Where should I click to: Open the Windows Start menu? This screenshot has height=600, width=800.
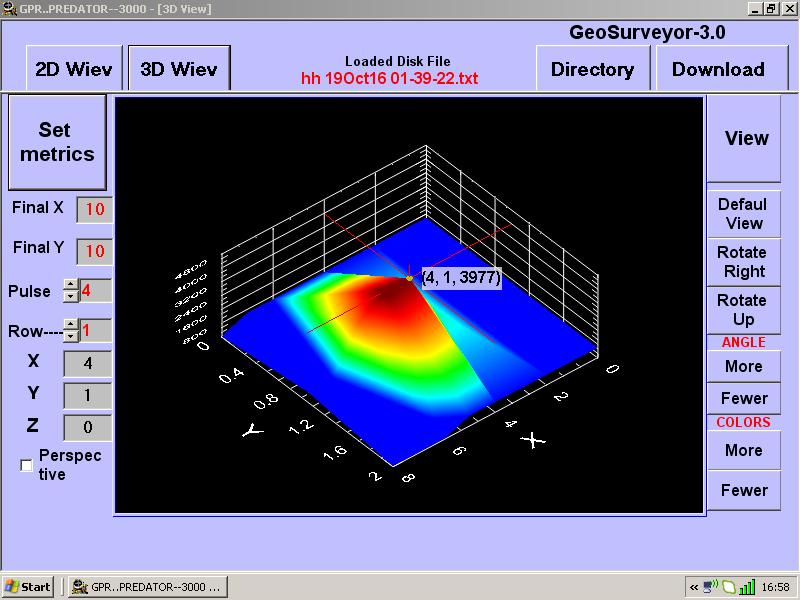click(28, 587)
